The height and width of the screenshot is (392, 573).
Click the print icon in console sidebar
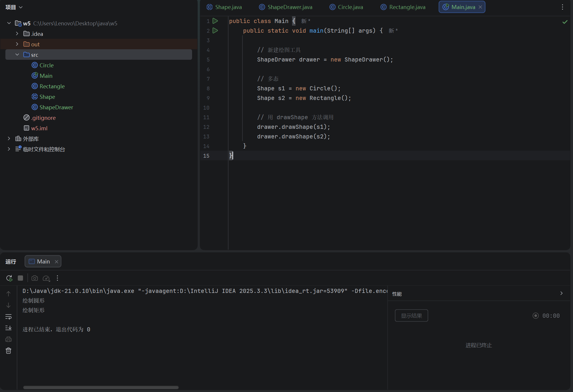(8, 339)
